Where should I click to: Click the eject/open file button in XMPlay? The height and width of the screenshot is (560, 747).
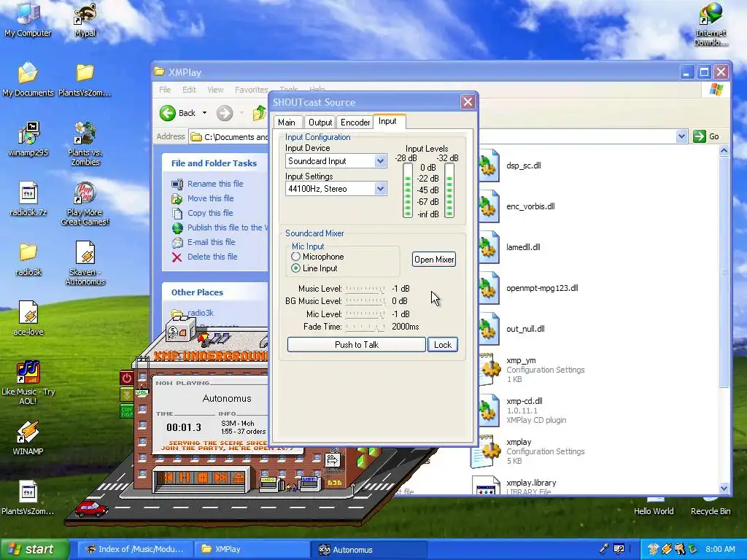[239, 477]
